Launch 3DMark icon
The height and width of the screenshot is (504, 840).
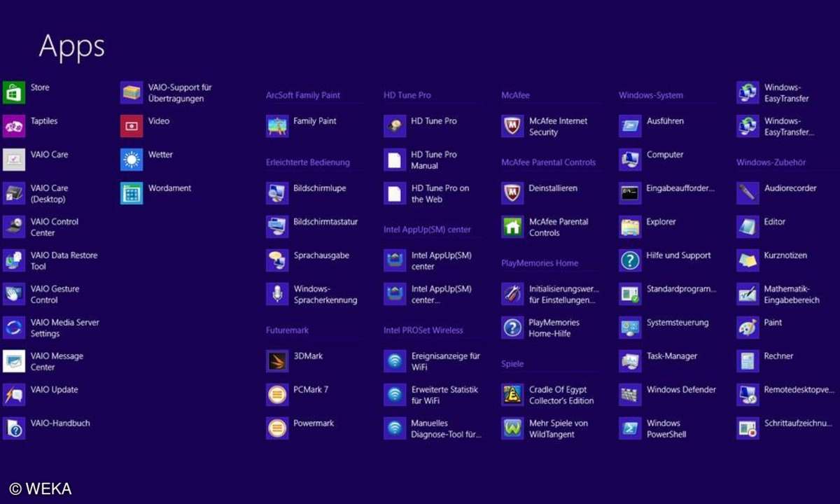(277, 361)
